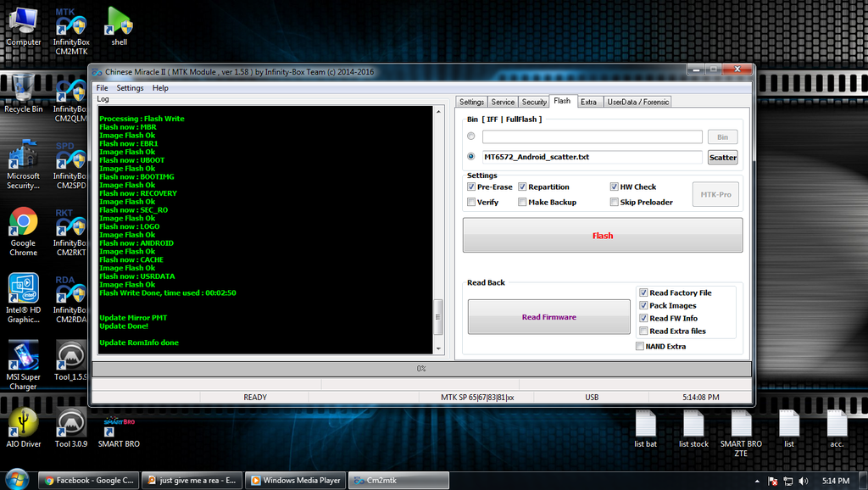Click the Read Firmware button
Image resolution: width=868 pixels, height=490 pixels.
(549, 317)
